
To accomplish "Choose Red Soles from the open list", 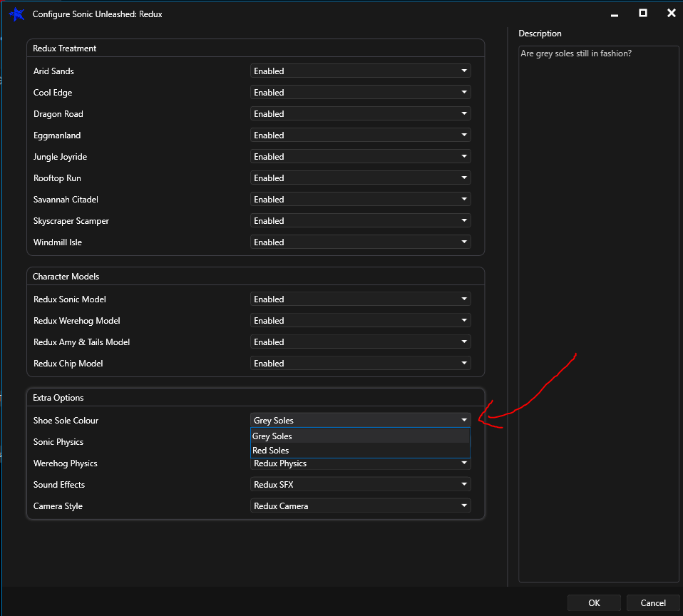I will click(x=360, y=450).
